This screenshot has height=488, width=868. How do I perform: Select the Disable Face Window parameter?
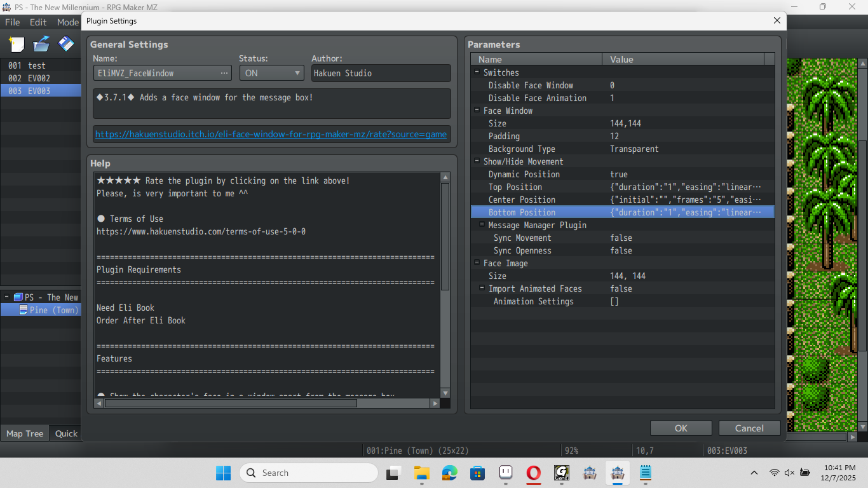click(x=623, y=85)
